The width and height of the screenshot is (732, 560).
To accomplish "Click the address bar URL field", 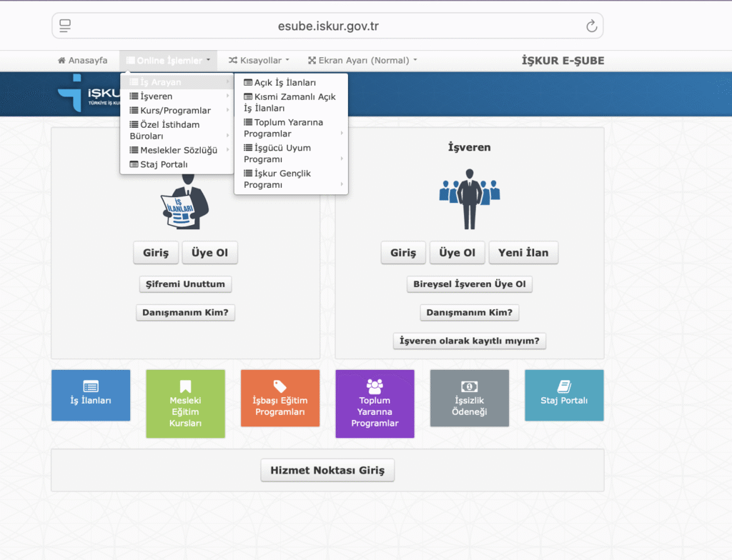I will [x=327, y=26].
